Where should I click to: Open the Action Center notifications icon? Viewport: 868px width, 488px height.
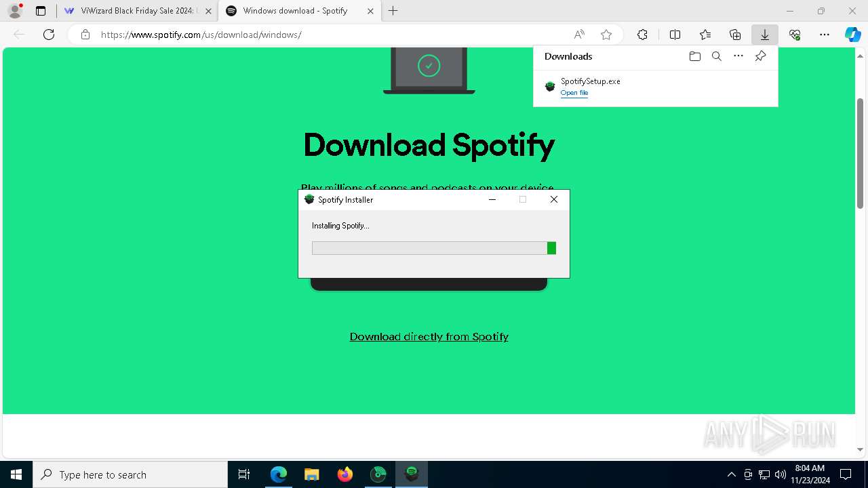coord(846,474)
